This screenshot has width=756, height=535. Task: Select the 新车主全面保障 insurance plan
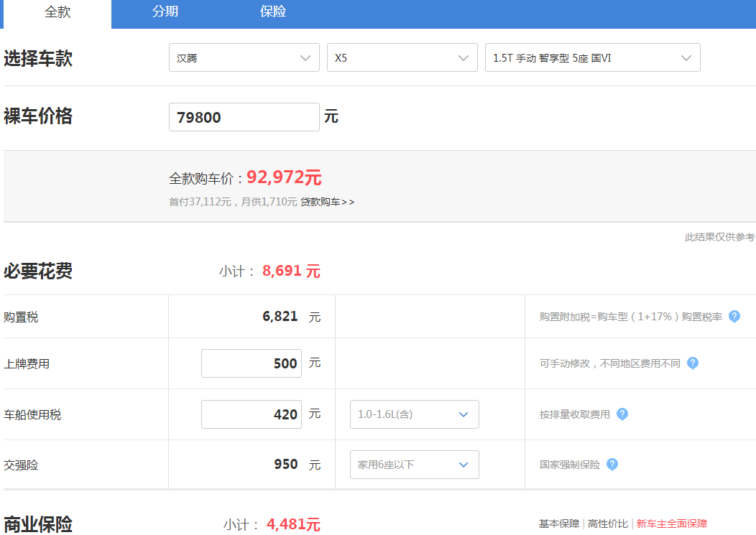(672, 524)
